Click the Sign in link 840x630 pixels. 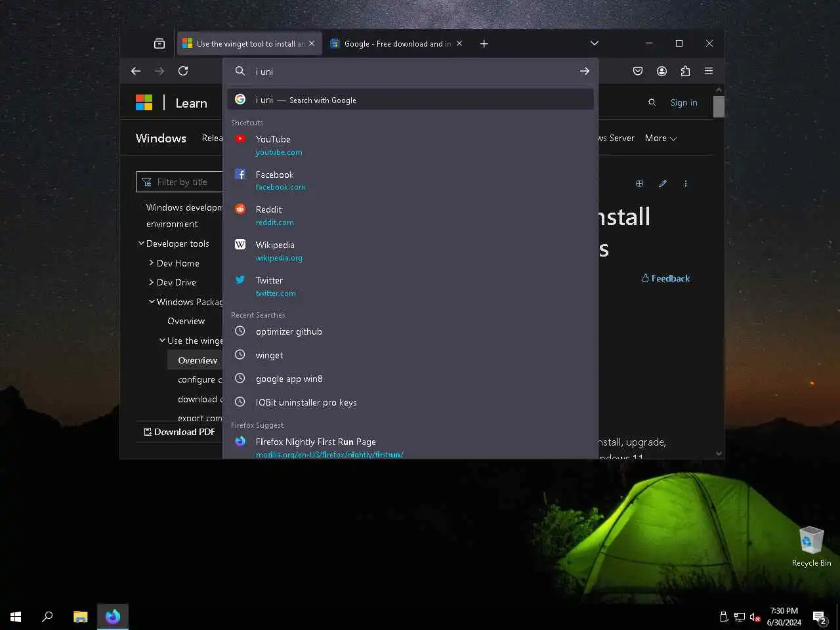point(684,102)
